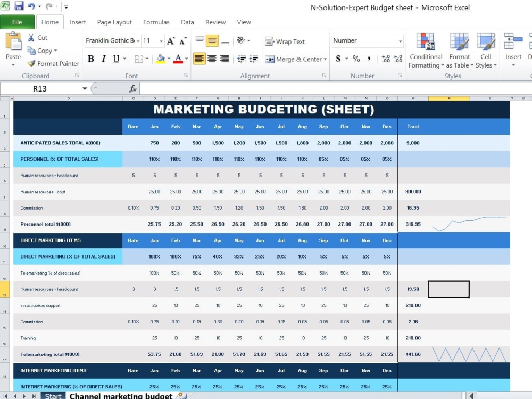532x399 pixels.
Task: Decrease font size with Shrink Font icon
Action: (x=183, y=41)
